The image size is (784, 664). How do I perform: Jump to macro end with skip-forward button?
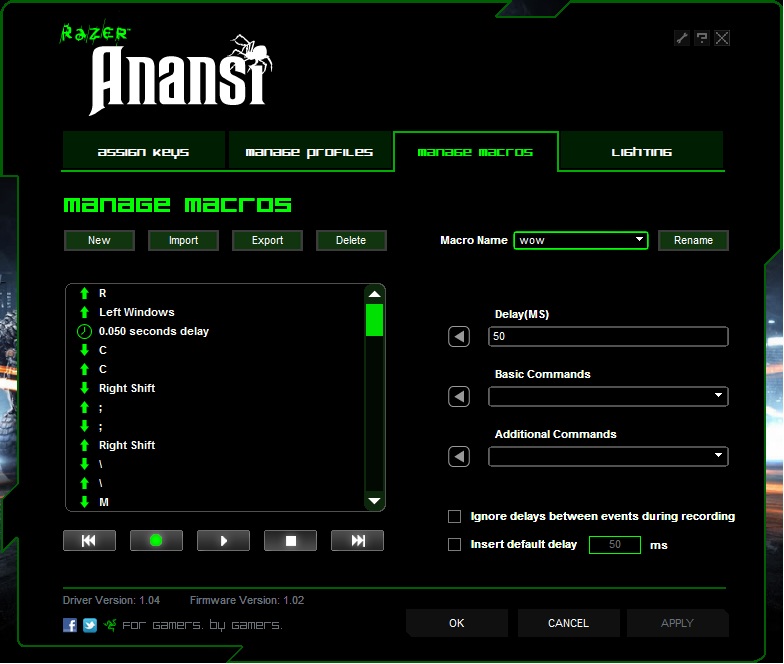click(x=358, y=540)
